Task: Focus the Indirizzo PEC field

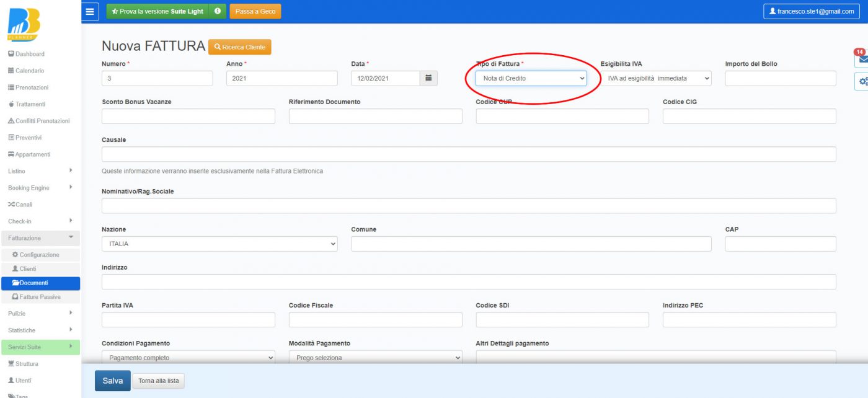Action: pos(750,319)
